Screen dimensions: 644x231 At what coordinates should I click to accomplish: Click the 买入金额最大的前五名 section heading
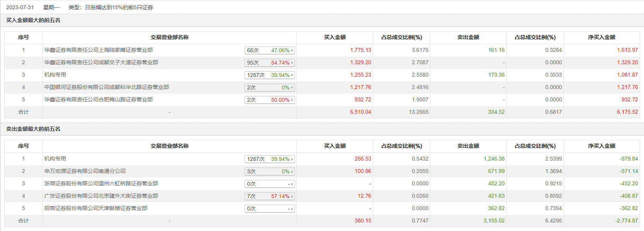33,20
